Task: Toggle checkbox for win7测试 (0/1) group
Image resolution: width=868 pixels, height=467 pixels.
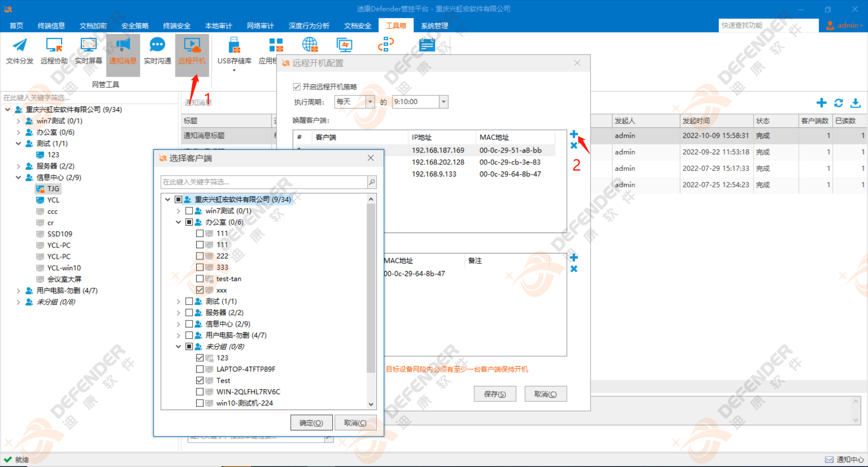Action: (x=189, y=211)
